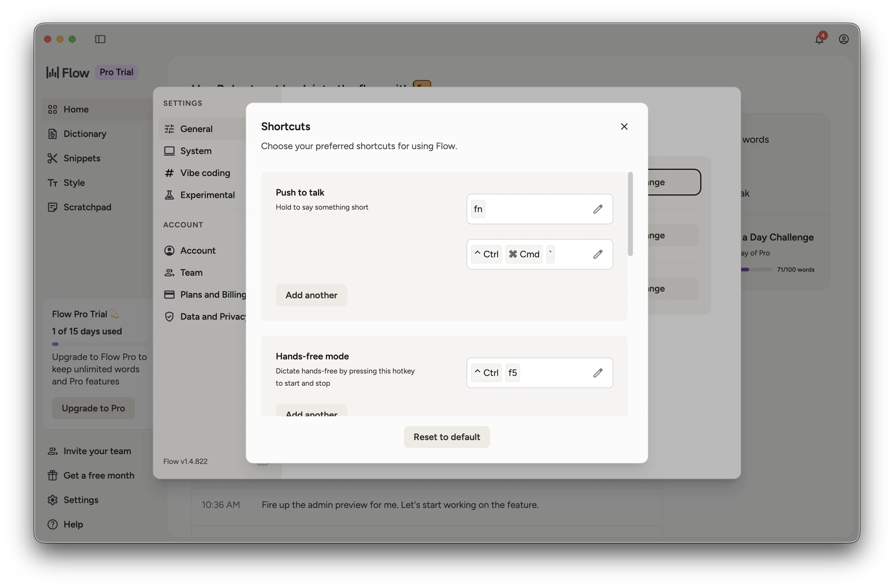Click Reset to default
Screen dimensions: 894x588
[446, 437]
